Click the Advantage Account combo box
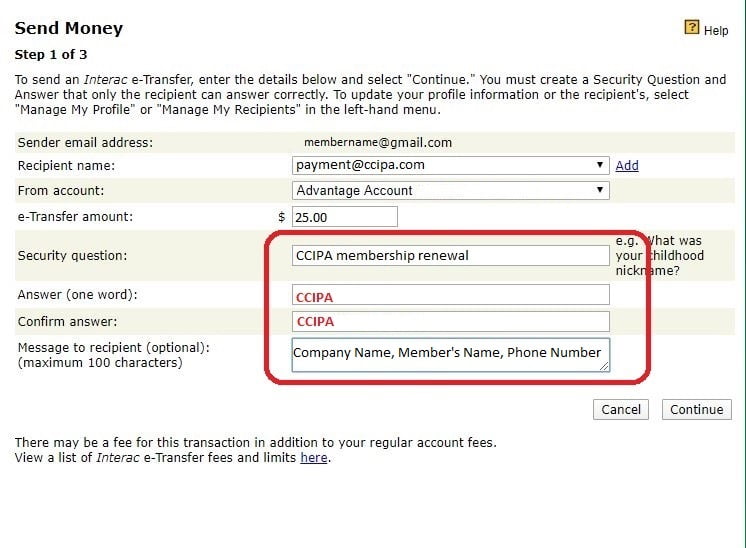This screenshot has width=746, height=548. [x=450, y=190]
